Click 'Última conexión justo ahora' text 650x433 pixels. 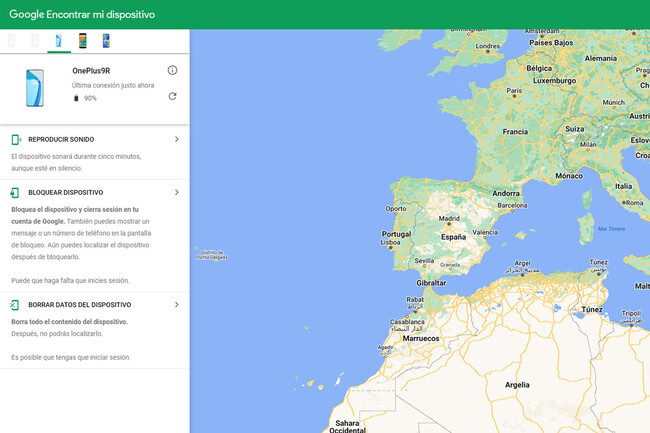(113, 85)
